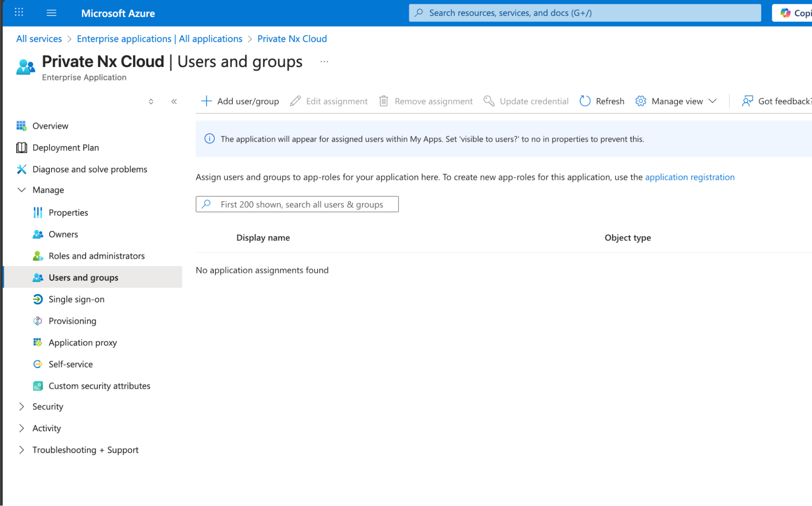Open Owners in the sidebar
Image resolution: width=812 pixels, height=506 pixels.
pyautogui.click(x=63, y=234)
